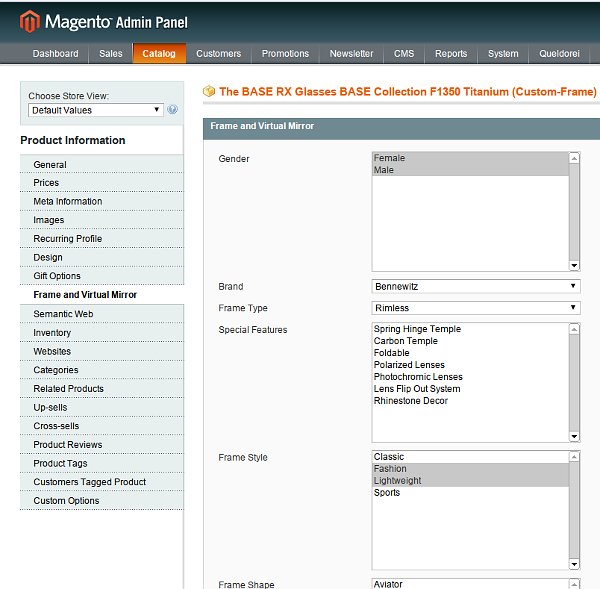The image size is (600, 589).
Task: Switch to the Up-sells tab
Action: pyautogui.click(x=102, y=407)
